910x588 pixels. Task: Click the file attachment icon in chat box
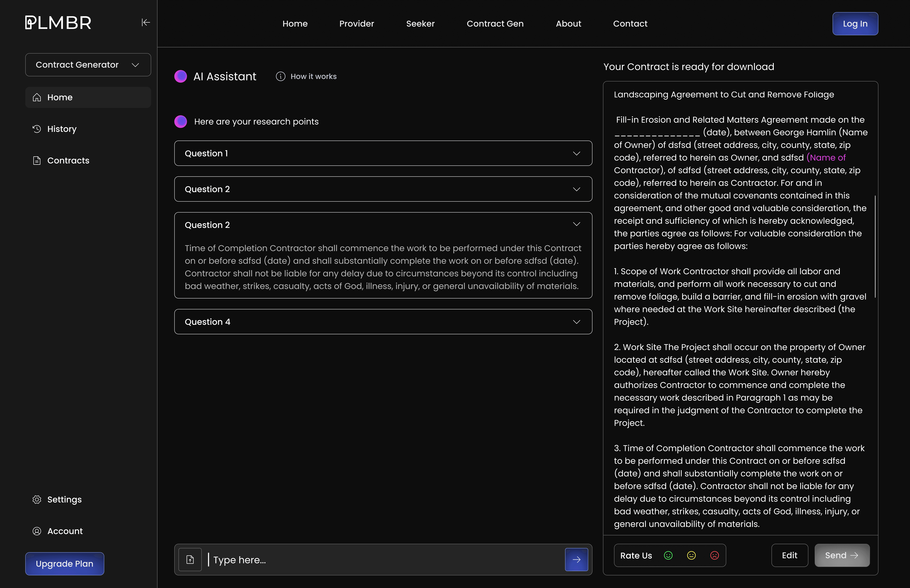point(190,560)
